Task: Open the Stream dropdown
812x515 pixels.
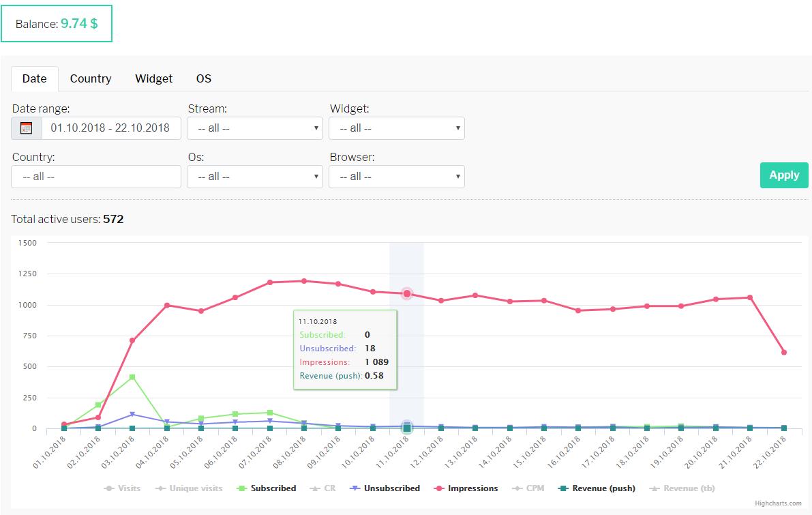Action: tap(255, 128)
